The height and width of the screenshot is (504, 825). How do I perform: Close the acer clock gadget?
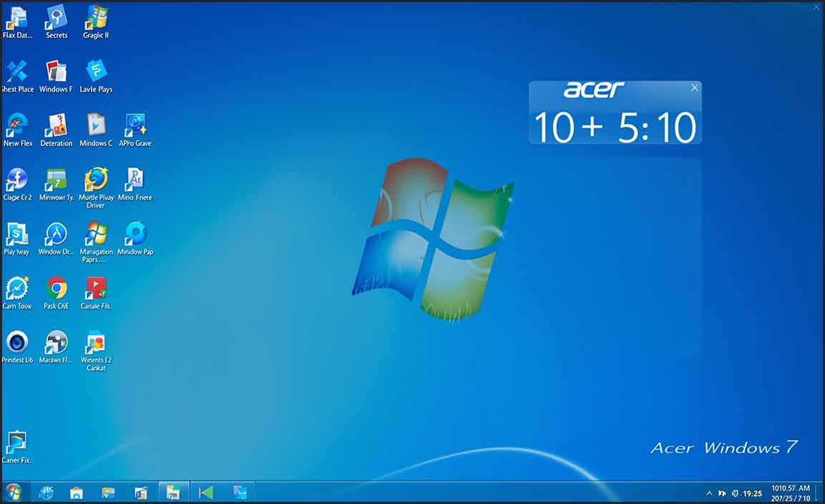695,88
